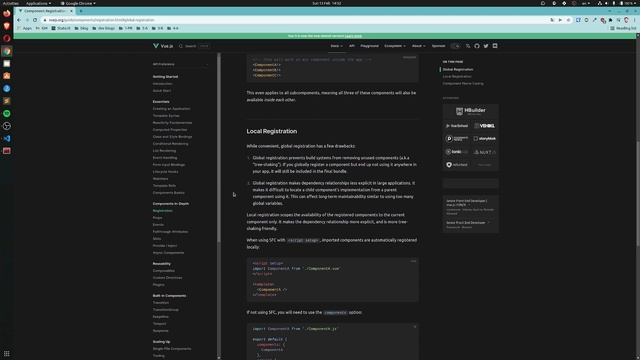The height and width of the screenshot is (360, 640).
Task: Open the Storyblok sponsor logo
Action: [484, 139]
